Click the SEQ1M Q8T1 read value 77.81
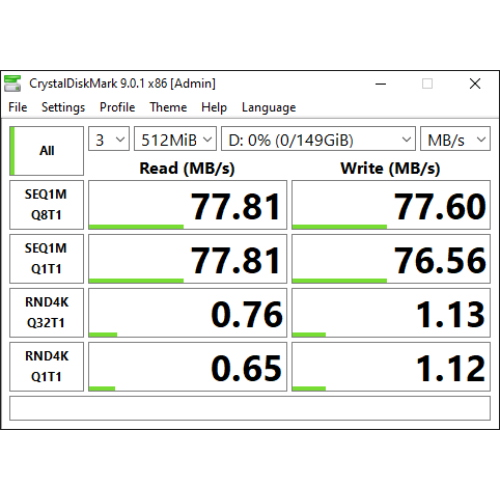Screen dimensions: 500x500 pos(187,205)
